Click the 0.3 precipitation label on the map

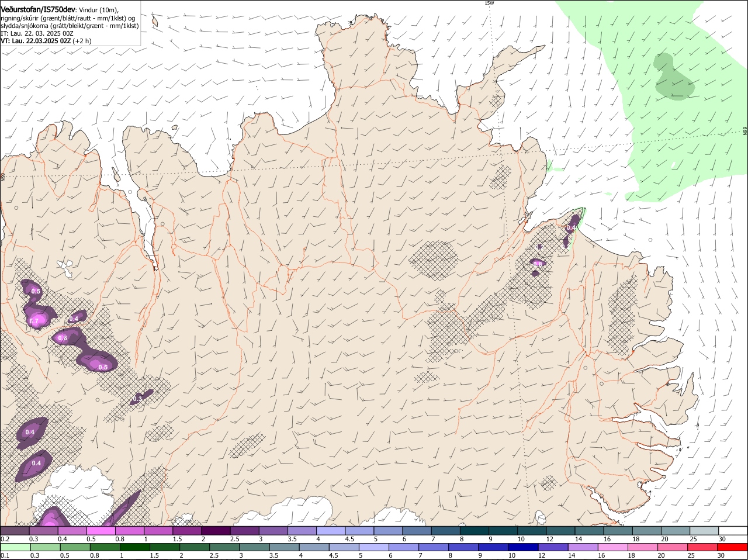click(138, 399)
